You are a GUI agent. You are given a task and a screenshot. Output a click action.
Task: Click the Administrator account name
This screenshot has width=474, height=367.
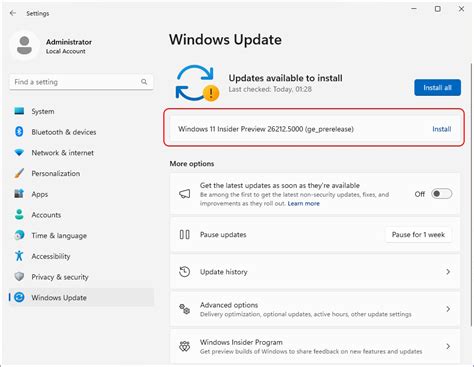[x=69, y=42]
